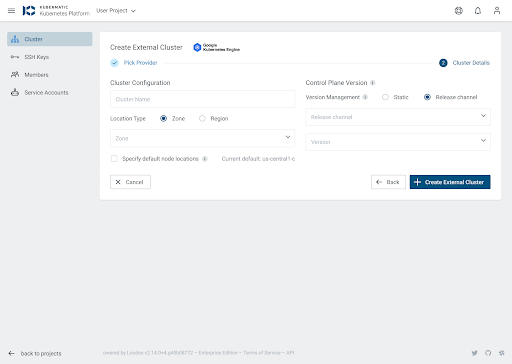Click the Pick Provider checkmark icon
Screen dimensions: 512x364
114,63
